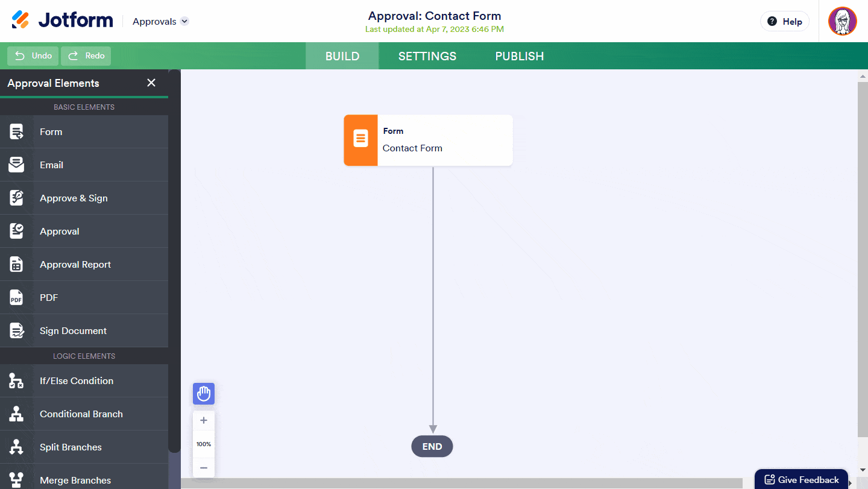Open the Help button

(784, 21)
